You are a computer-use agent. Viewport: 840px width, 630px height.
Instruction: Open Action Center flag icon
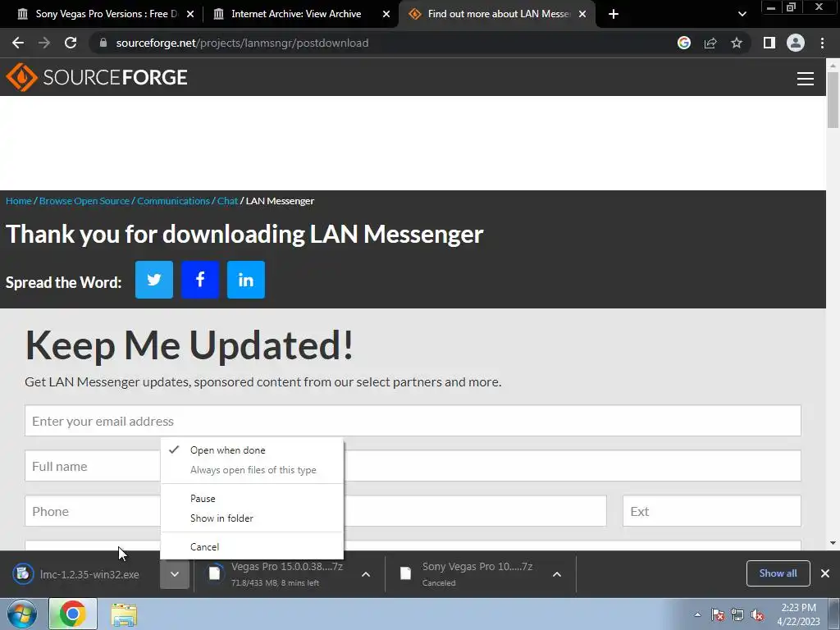pos(717,615)
